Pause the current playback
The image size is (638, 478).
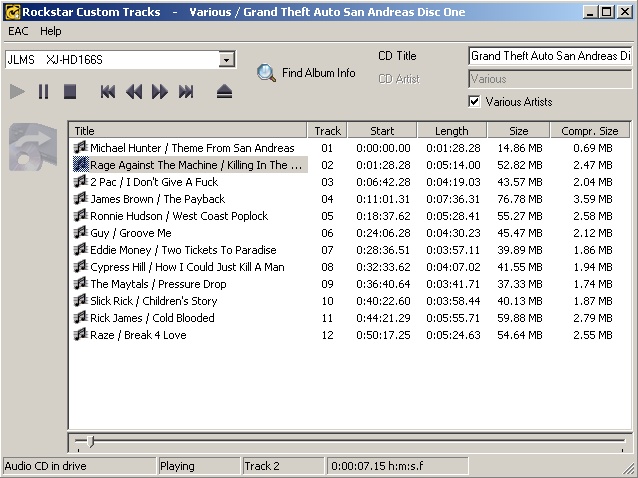tap(44, 92)
